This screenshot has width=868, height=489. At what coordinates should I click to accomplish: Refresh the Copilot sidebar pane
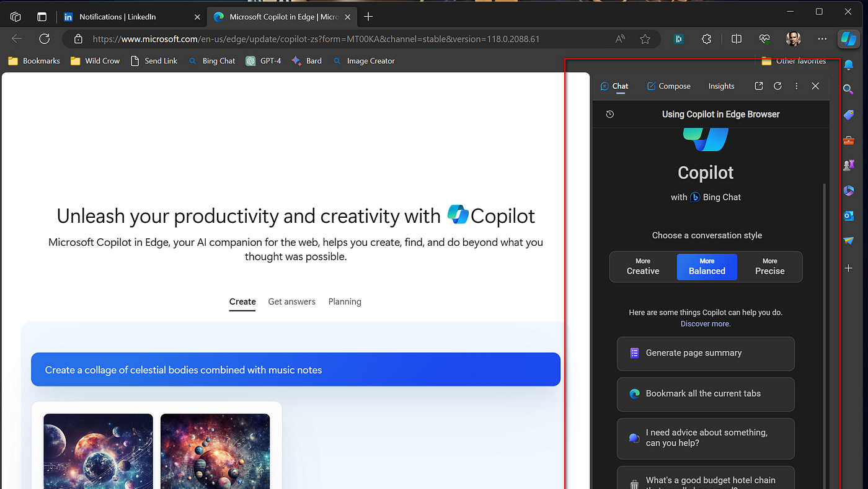777,86
